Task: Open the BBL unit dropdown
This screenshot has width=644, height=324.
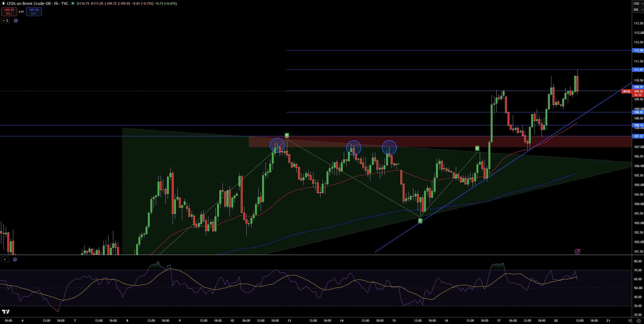Action: 638,10
